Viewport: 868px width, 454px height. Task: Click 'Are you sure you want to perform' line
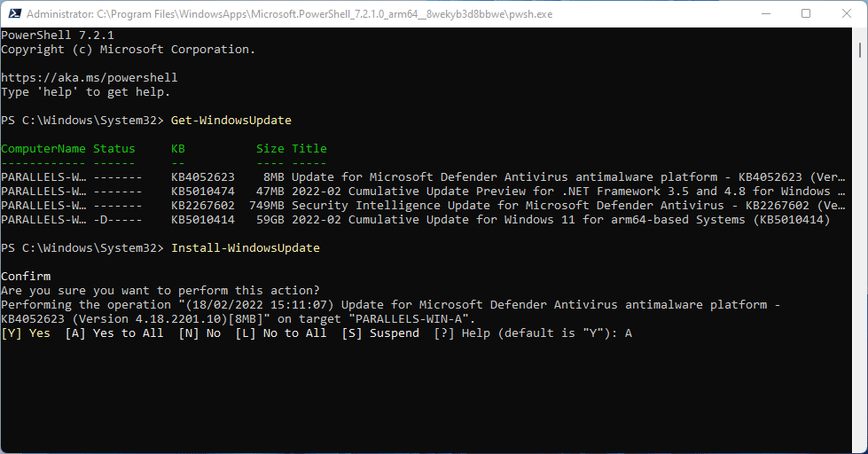pyautogui.click(x=160, y=291)
